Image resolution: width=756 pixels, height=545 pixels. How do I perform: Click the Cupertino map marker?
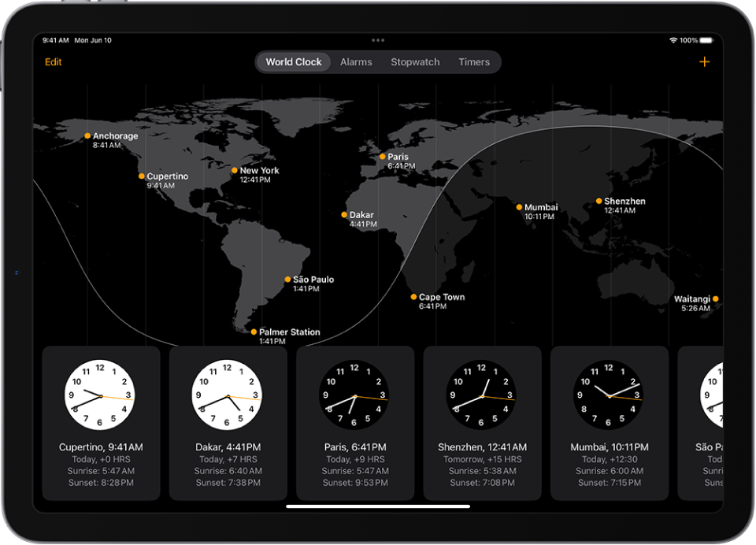point(142,176)
